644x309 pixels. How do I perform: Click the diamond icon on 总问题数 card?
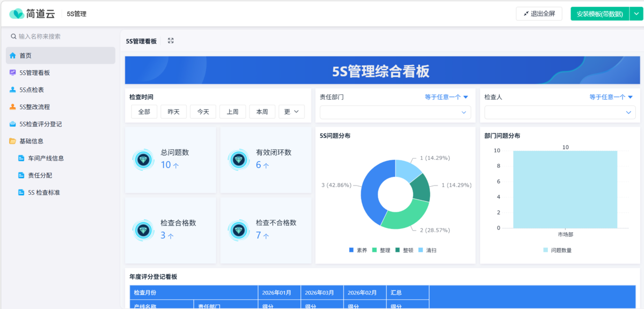(x=143, y=159)
